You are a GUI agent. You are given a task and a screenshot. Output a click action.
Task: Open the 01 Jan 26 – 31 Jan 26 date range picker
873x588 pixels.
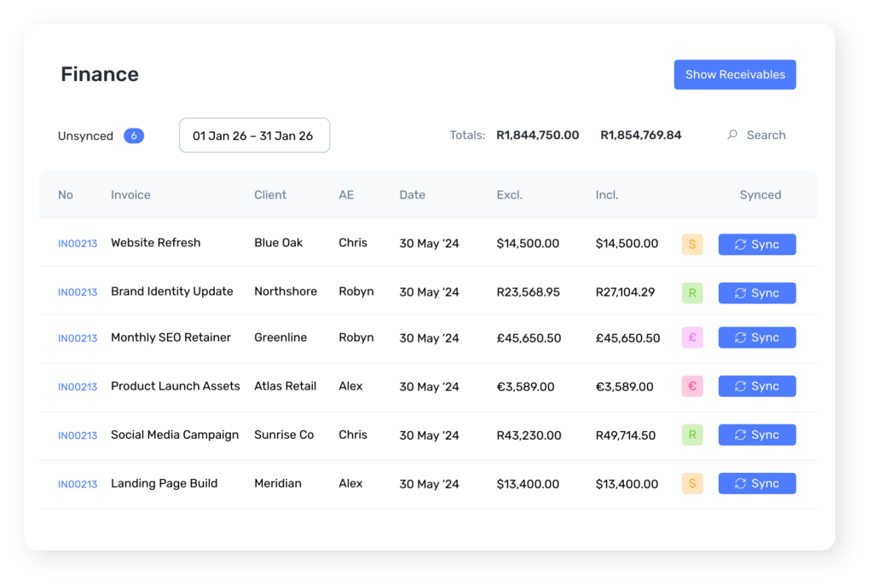(254, 135)
